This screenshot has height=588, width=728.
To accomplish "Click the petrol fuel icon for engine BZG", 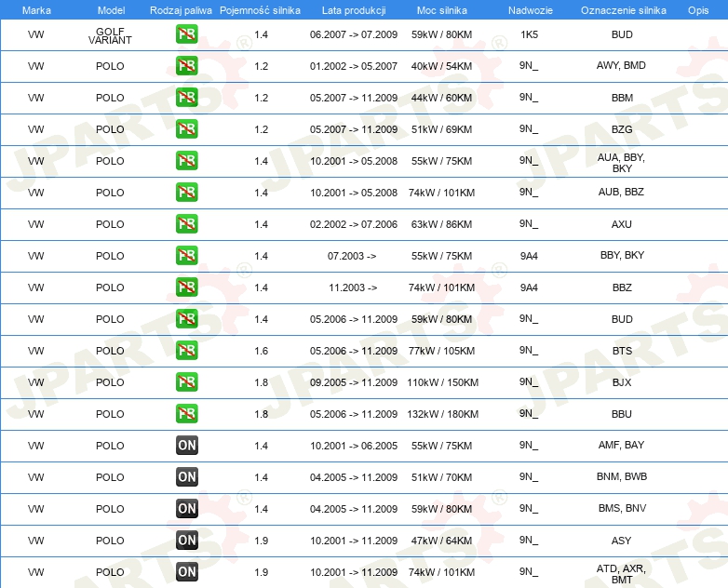I will tap(186, 129).
